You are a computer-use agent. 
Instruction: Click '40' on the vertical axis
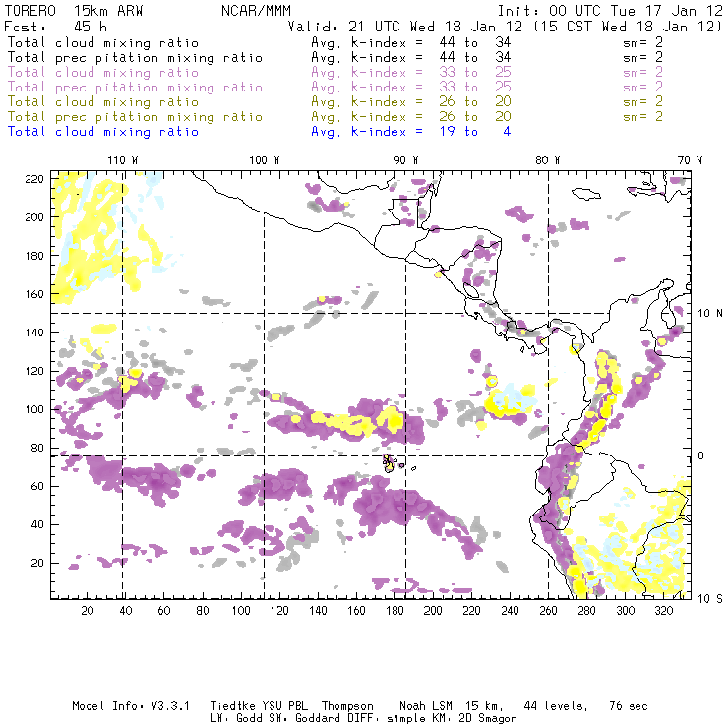pyautogui.click(x=38, y=524)
